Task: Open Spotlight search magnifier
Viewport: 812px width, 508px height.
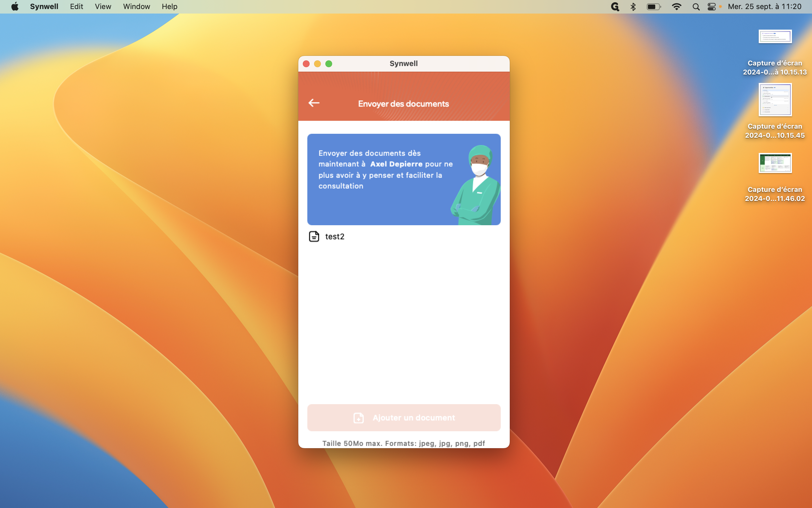Action: [x=696, y=6]
